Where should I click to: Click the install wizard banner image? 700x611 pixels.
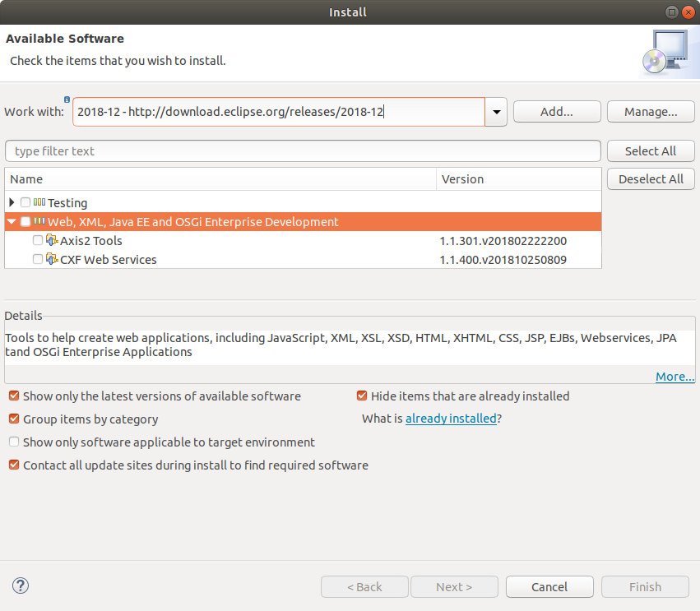click(x=668, y=53)
